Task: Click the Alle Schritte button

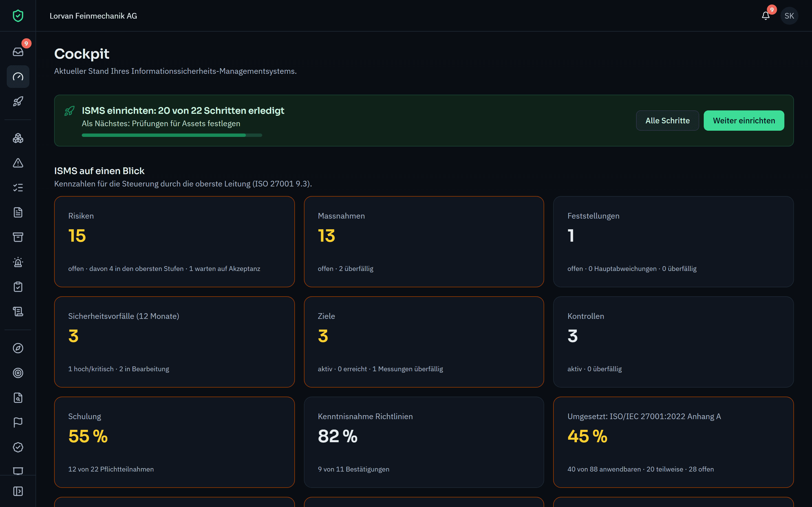Action: coord(667,120)
